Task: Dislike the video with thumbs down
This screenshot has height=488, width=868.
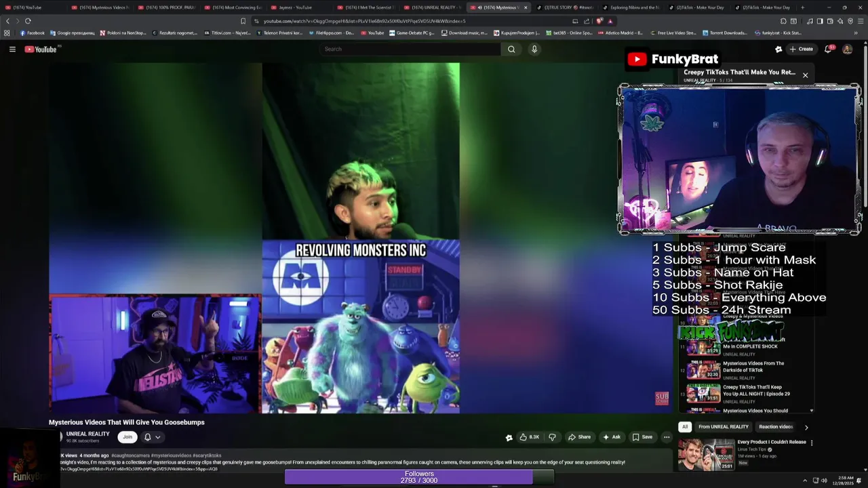Action: [x=552, y=437]
